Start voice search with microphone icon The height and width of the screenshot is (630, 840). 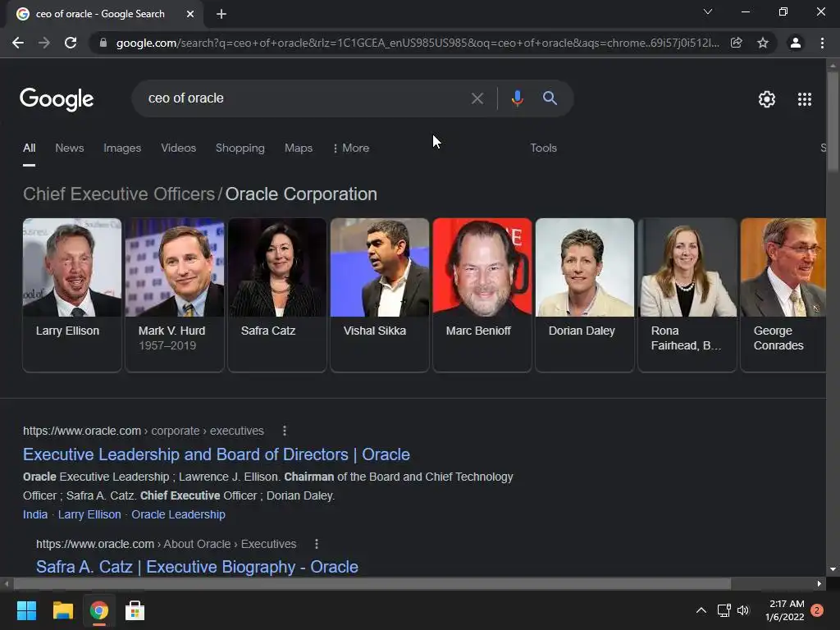pos(517,98)
